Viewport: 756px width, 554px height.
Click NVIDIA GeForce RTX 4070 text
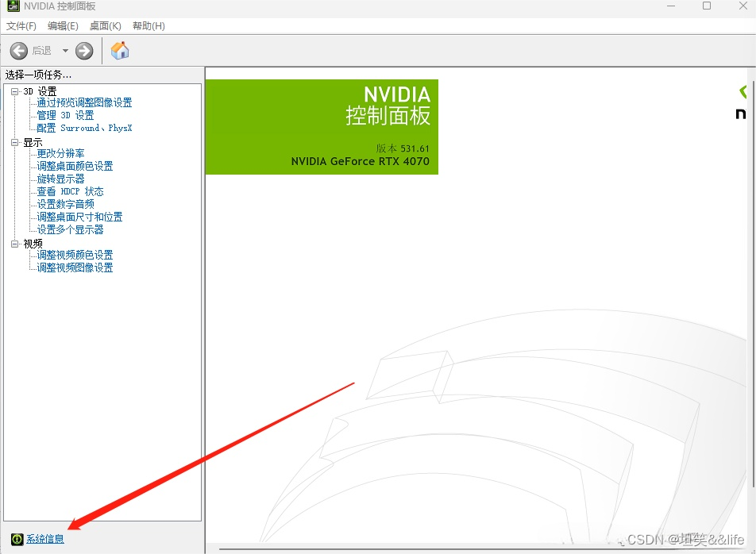361,161
